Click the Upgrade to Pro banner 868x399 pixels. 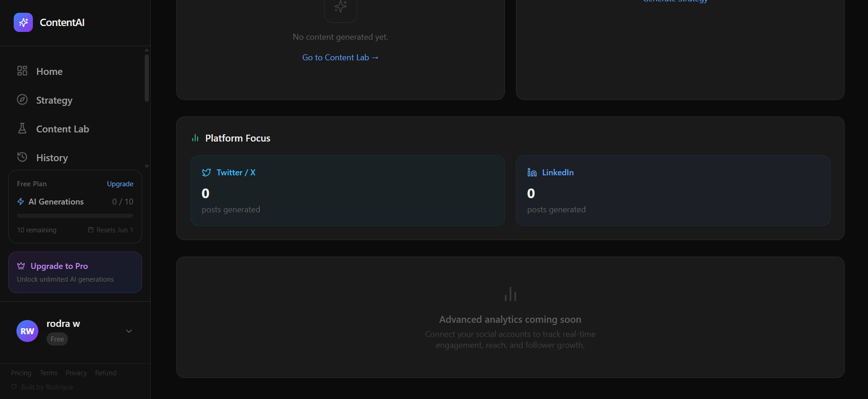click(75, 272)
